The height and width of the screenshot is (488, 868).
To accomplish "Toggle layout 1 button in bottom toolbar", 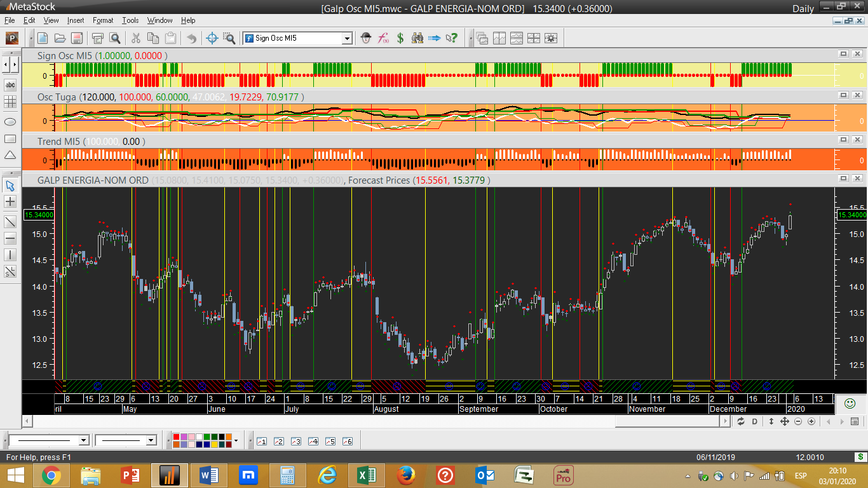I will [x=261, y=441].
